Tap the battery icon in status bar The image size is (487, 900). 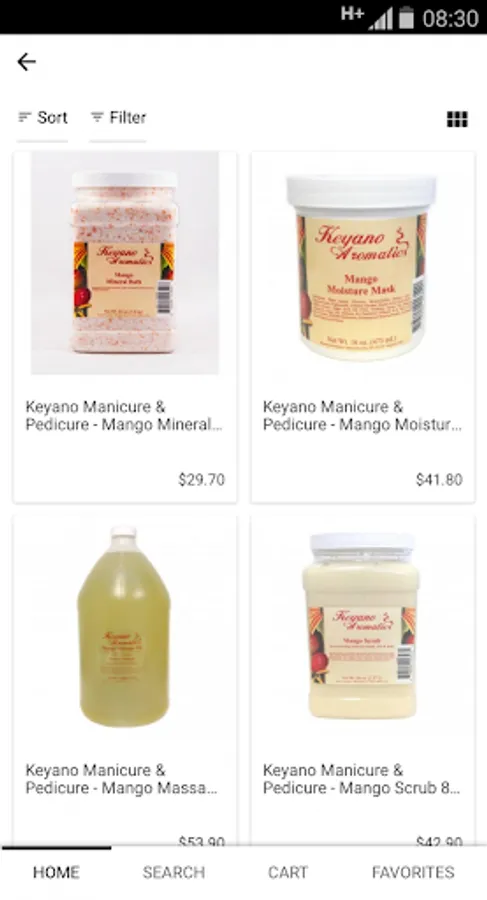coord(406,18)
